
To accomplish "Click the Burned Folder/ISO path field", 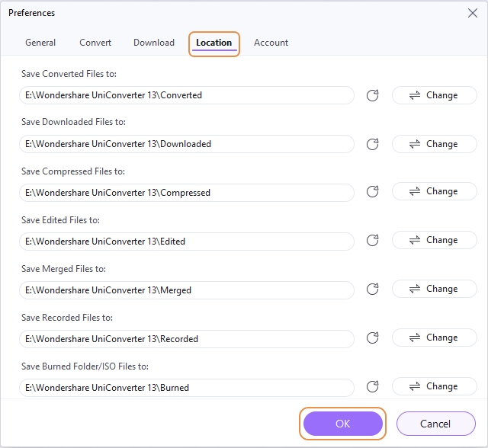I will point(187,388).
